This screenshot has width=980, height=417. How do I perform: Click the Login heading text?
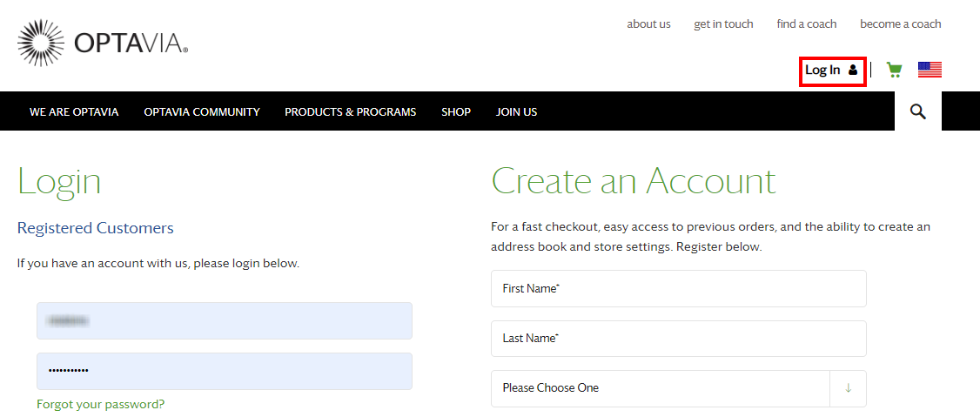[x=59, y=183]
